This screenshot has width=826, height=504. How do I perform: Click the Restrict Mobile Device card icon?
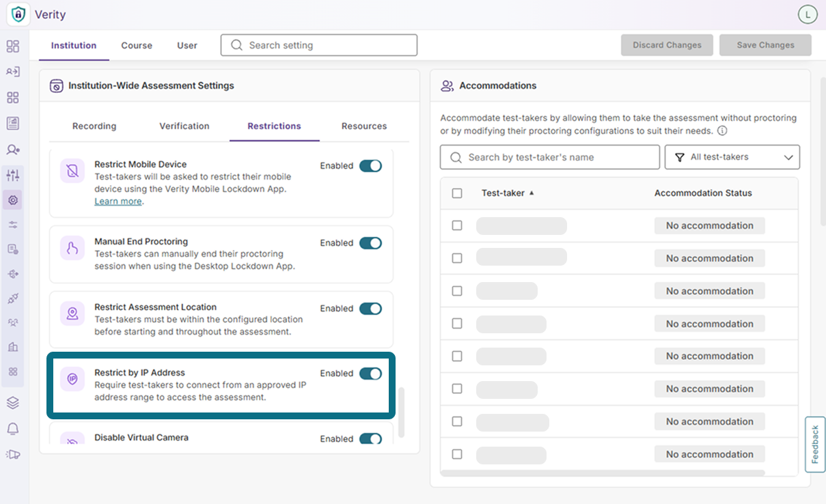72,171
